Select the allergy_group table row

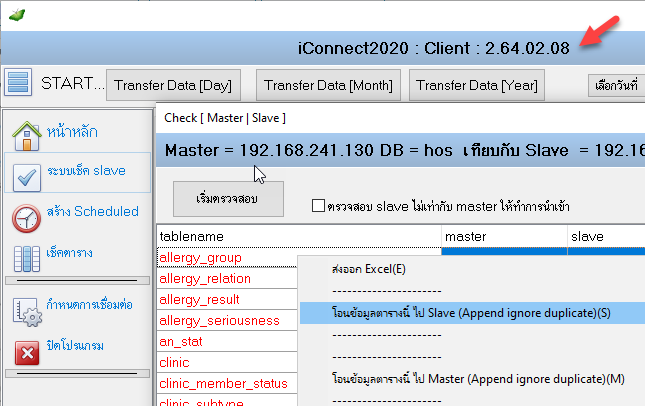coord(227,258)
